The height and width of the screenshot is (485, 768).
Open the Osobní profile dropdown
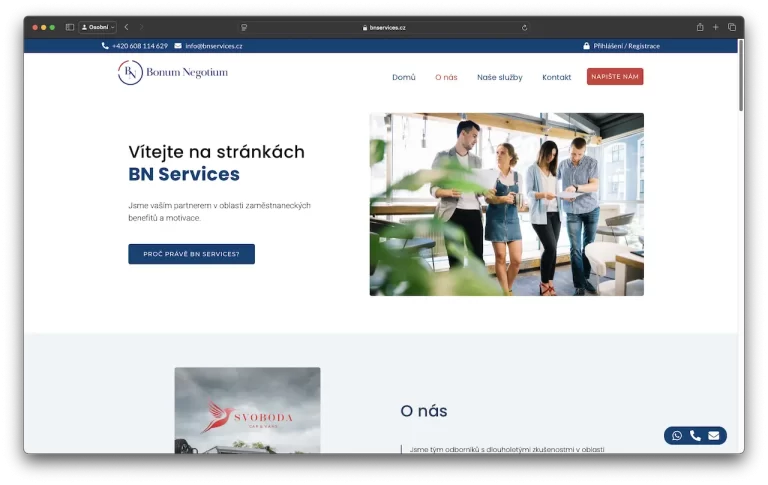[x=97, y=27]
